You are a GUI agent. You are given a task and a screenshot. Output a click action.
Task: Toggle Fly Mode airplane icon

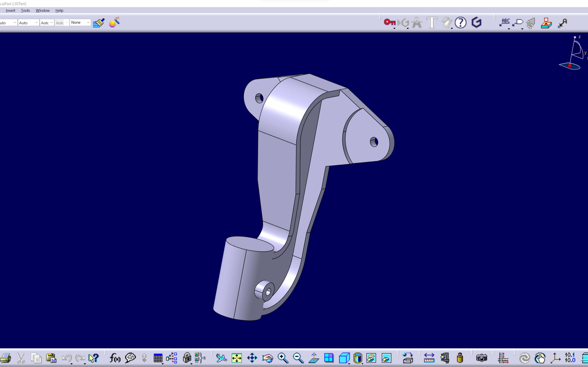coord(221,358)
